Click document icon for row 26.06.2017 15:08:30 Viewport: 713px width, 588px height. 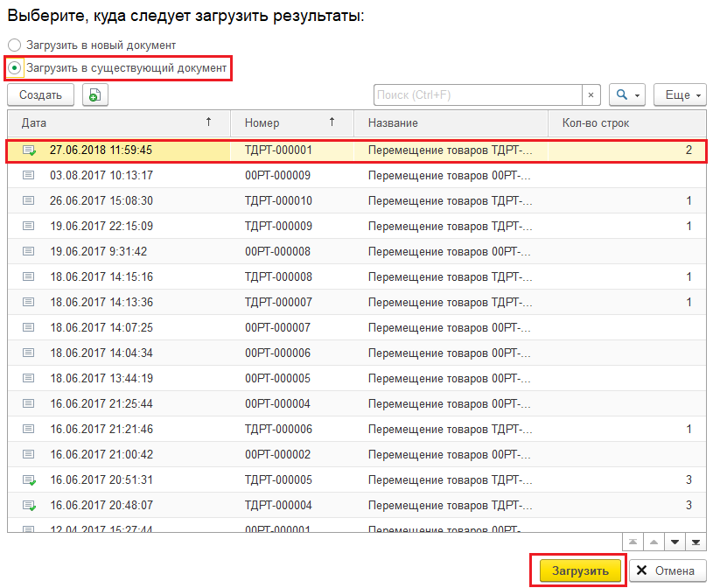(29, 200)
